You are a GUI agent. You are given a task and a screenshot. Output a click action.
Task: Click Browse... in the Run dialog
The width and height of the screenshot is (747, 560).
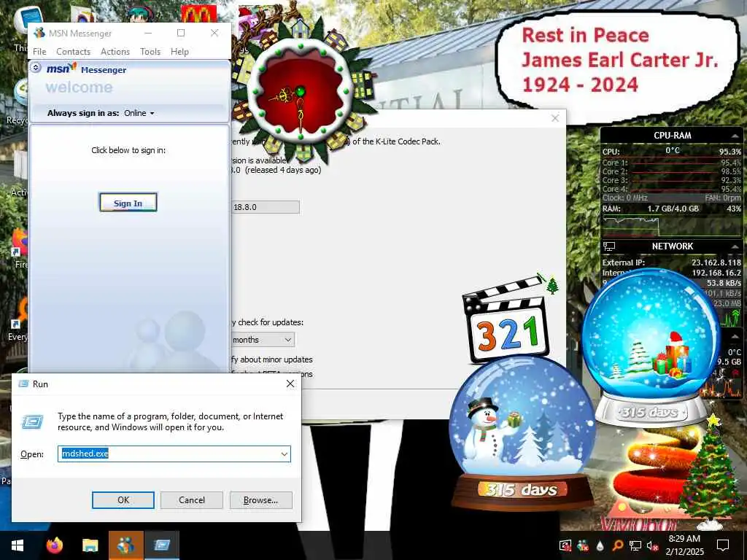pos(260,500)
